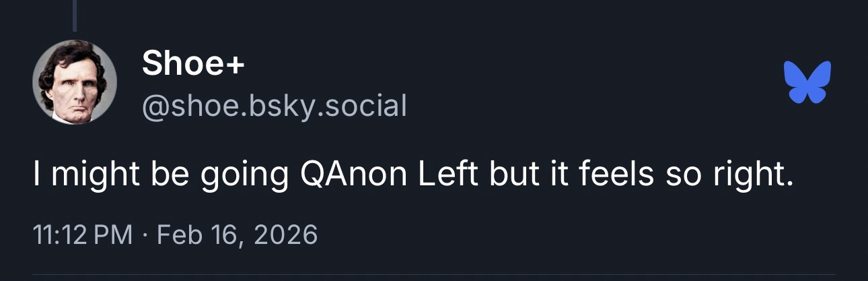Click the plus sign in the display name
The image size is (868, 281).
coord(236,65)
